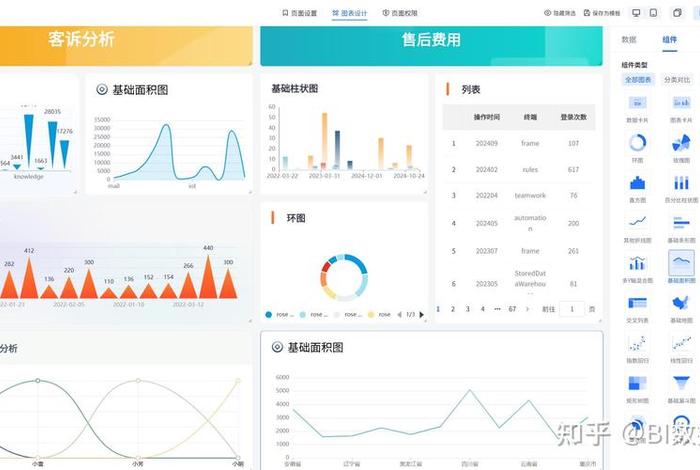Select list row with 202409 frame
Viewport: 700px width, 470px height.
point(519,143)
